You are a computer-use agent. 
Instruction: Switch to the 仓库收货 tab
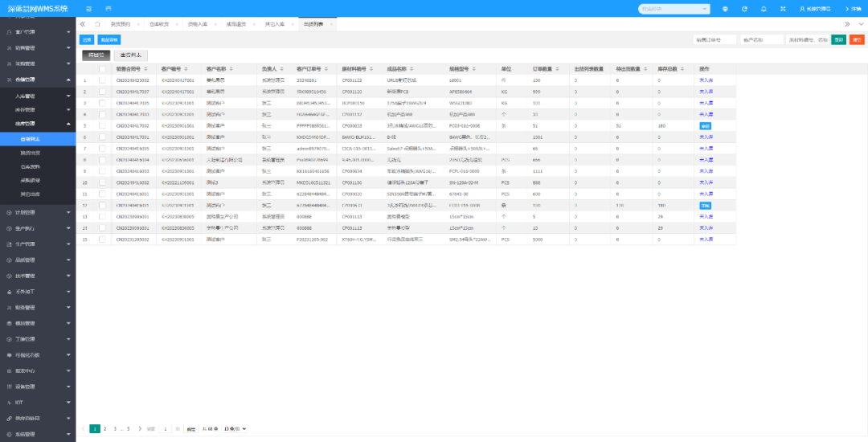point(159,24)
